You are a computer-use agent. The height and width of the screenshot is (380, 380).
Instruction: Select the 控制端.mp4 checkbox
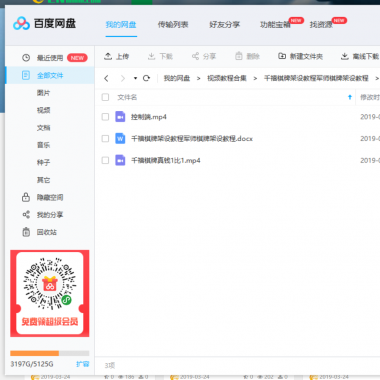coord(105,117)
